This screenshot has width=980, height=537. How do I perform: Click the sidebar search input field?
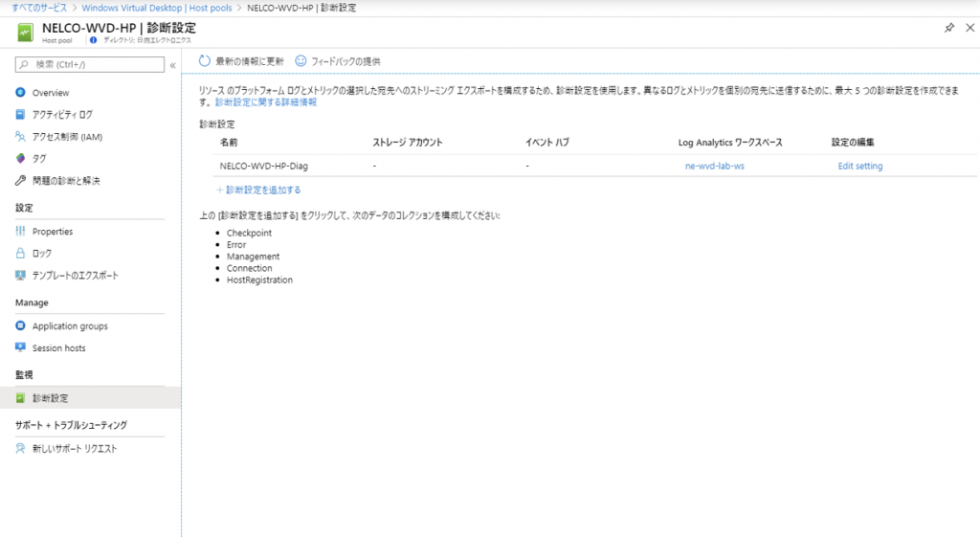[90, 64]
